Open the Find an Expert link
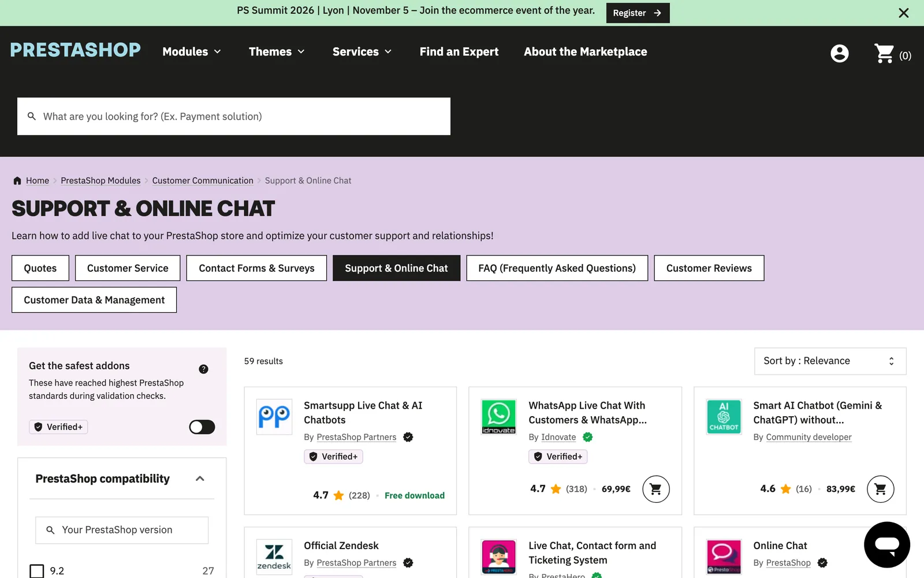Image resolution: width=924 pixels, height=578 pixels. coord(459,51)
